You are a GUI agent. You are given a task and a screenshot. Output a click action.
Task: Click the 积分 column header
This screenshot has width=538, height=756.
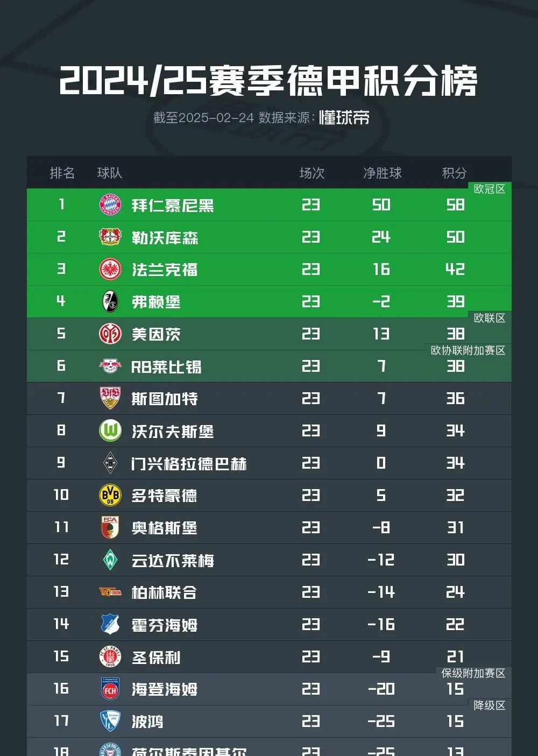454,173
